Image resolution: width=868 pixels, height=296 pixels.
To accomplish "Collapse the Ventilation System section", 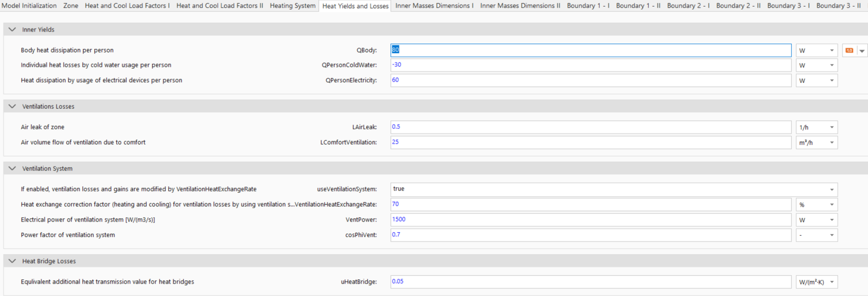I will click(x=13, y=169).
